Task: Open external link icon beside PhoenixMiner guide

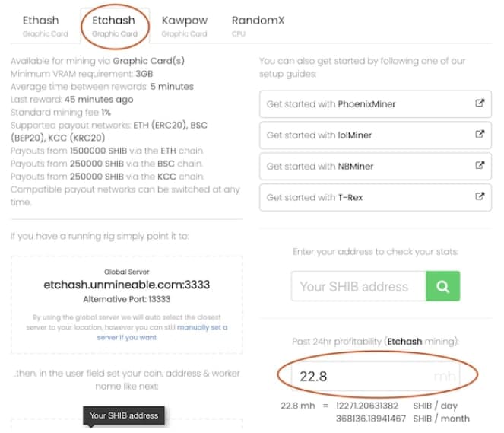Action: click(x=479, y=103)
